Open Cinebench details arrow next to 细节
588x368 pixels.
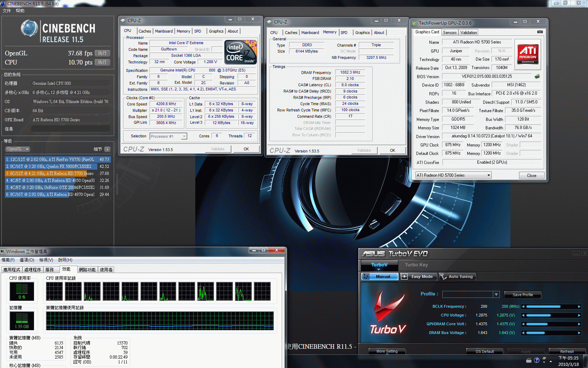[x=107, y=149]
